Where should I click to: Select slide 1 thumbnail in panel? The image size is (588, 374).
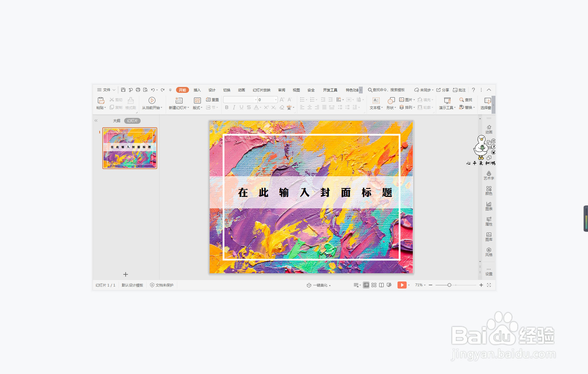(x=130, y=148)
